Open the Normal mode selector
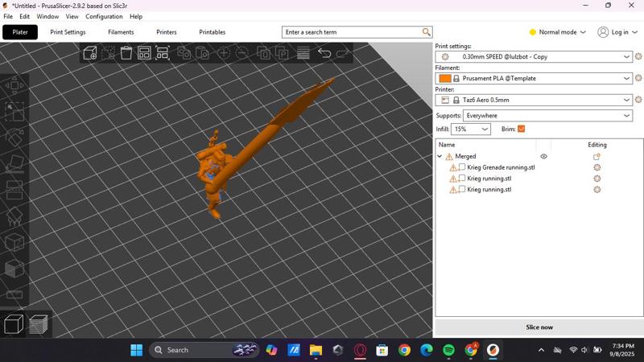The width and height of the screenshot is (644, 362). [x=557, y=32]
